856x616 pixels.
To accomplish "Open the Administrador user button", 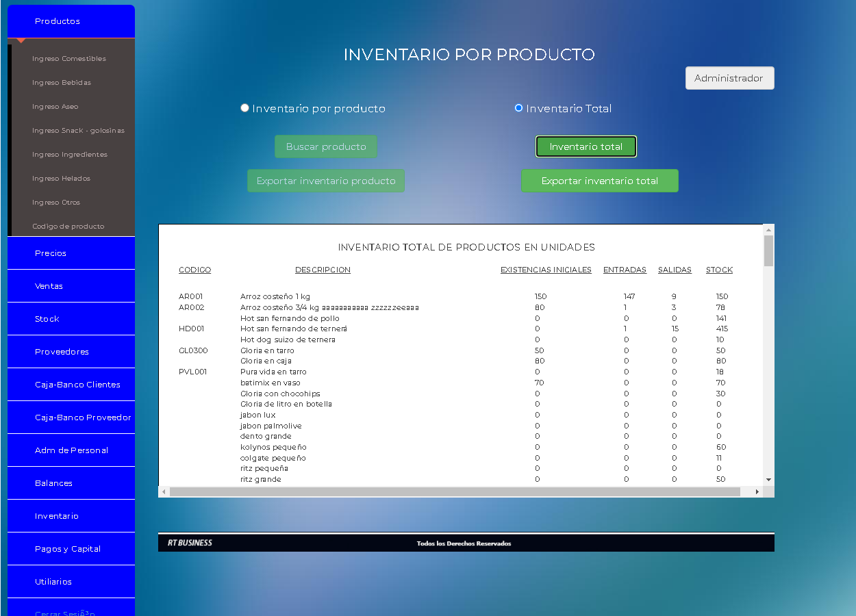I will (x=729, y=78).
